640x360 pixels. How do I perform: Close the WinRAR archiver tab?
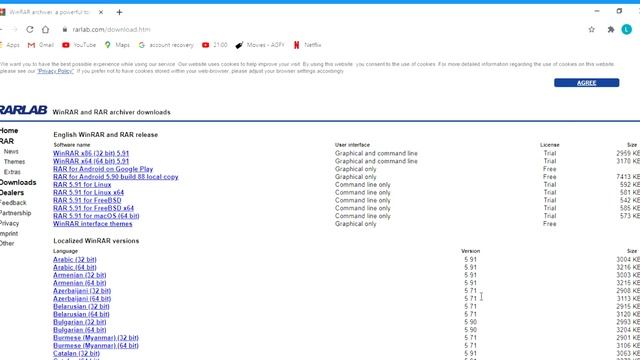[x=101, y=12]
